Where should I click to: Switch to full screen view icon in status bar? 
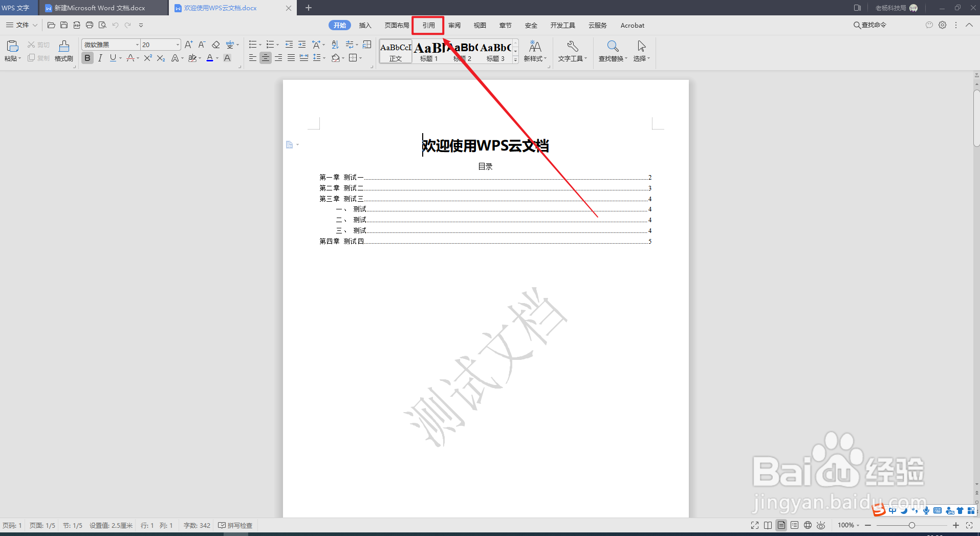coord(755,525)
